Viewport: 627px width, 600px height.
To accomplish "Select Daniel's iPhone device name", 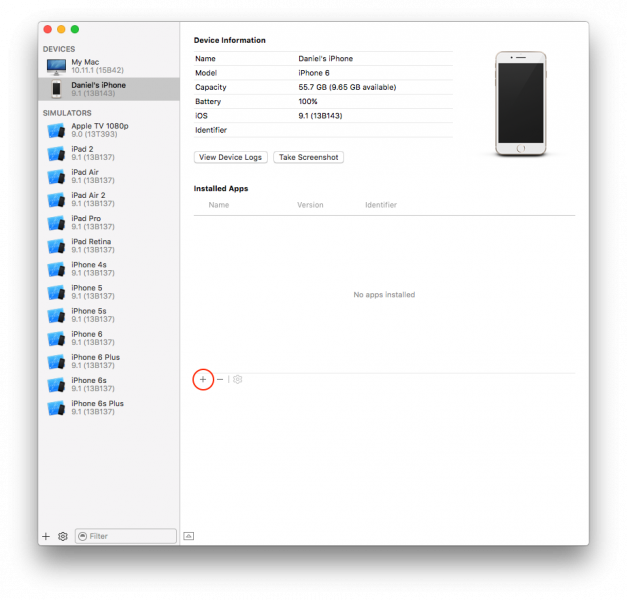I will [x=98, y=85].
